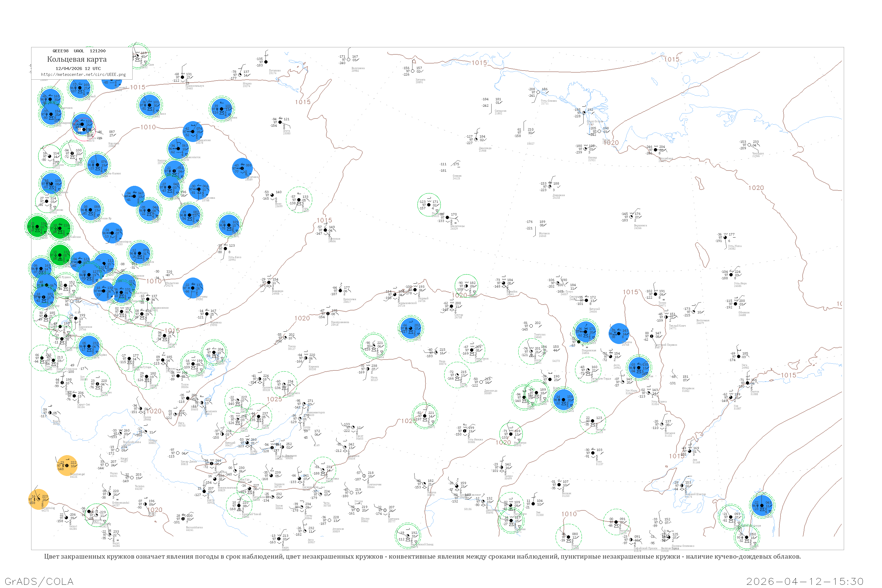Click the blue Верещагино station marker
The width and height of the screenshot is (882, 588).
pyautogui.click(x=193, y=132)
